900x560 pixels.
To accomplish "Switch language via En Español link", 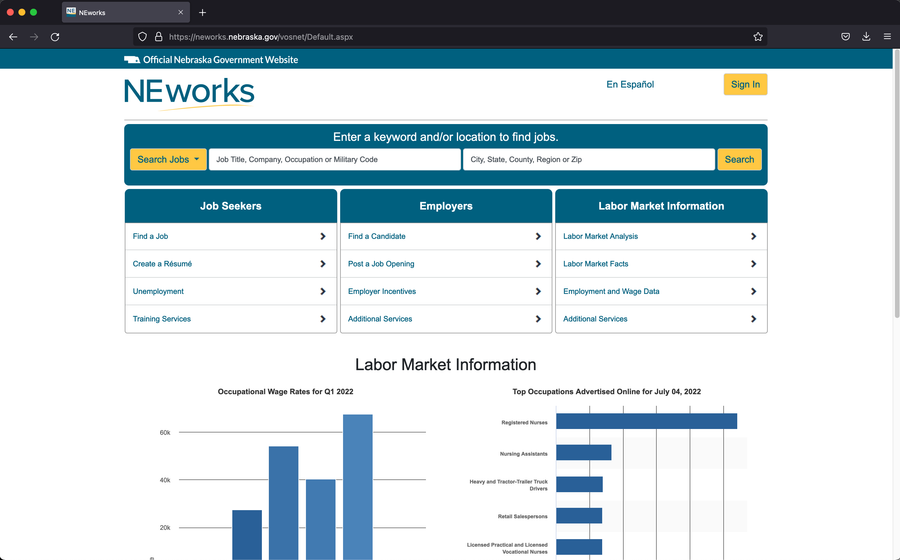I will (630, 85).
